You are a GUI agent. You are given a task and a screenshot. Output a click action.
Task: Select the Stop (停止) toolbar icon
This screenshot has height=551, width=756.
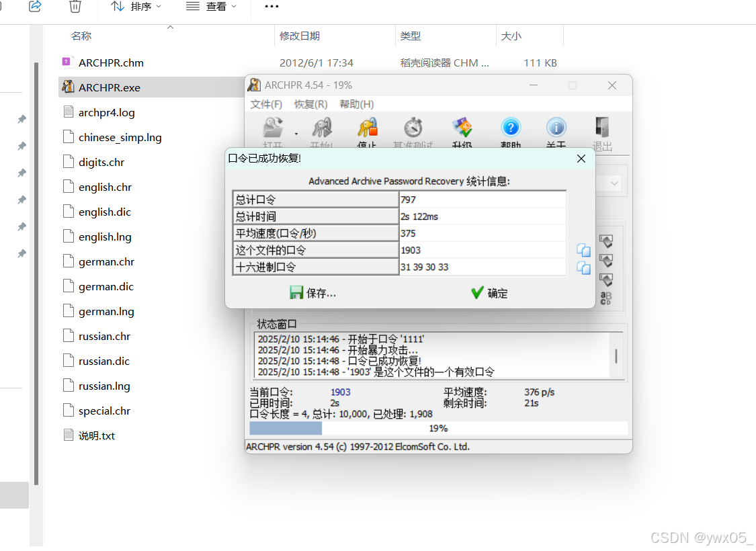(x=367, y=129)
